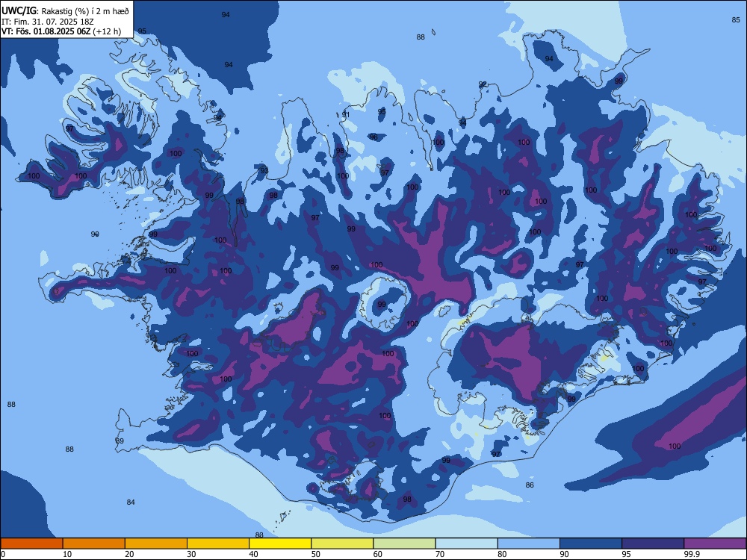Click the 40–50 bright yellow legend swatch
Image resolution: width=747 pixels, height=560 pixels.
(280, 544)
